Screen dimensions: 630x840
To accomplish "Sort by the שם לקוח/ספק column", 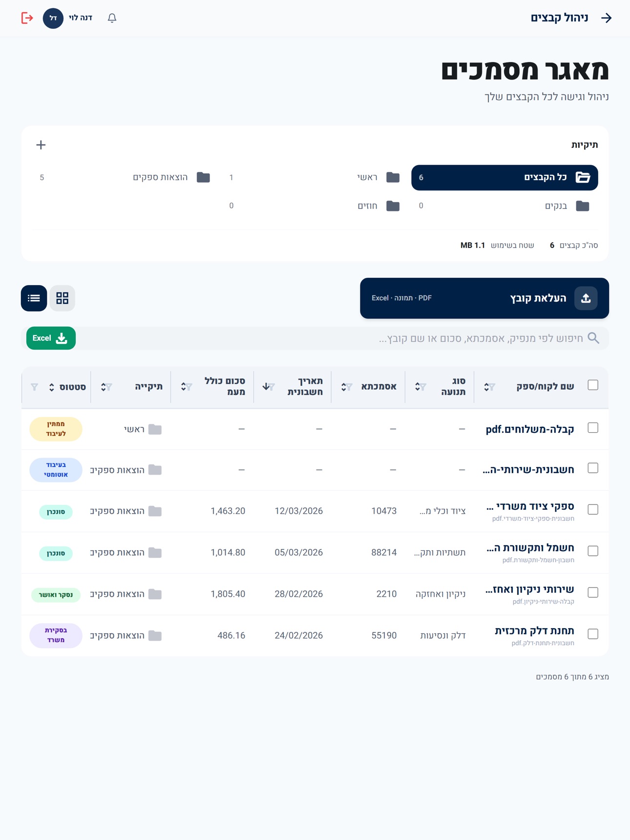I will 487,387.
